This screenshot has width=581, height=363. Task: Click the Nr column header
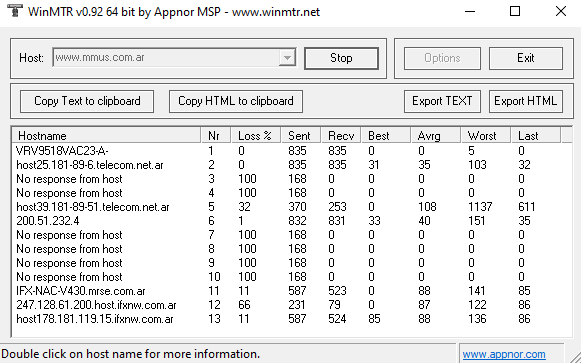coord(216,136)
